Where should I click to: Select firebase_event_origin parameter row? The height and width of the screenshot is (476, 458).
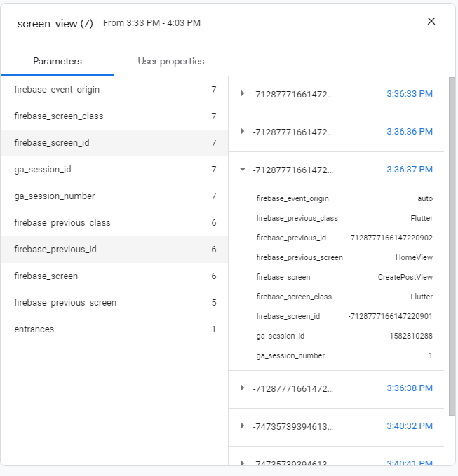(114, 90)
